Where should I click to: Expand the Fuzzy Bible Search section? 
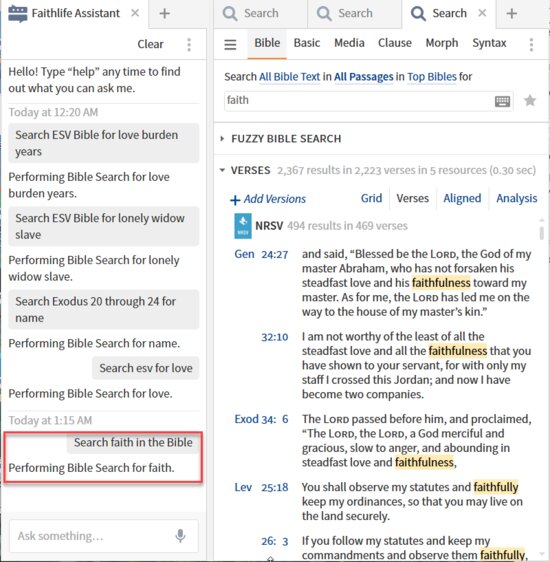click(222, 138)
